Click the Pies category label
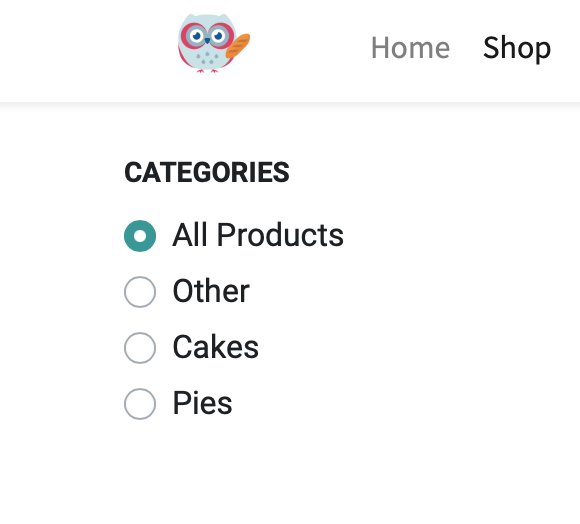580x524 pixels. point(202,403)
